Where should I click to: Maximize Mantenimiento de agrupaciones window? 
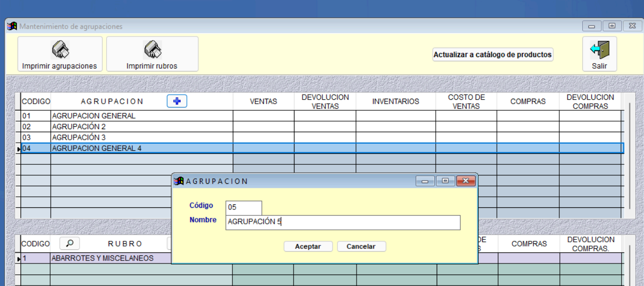[612, 26]
